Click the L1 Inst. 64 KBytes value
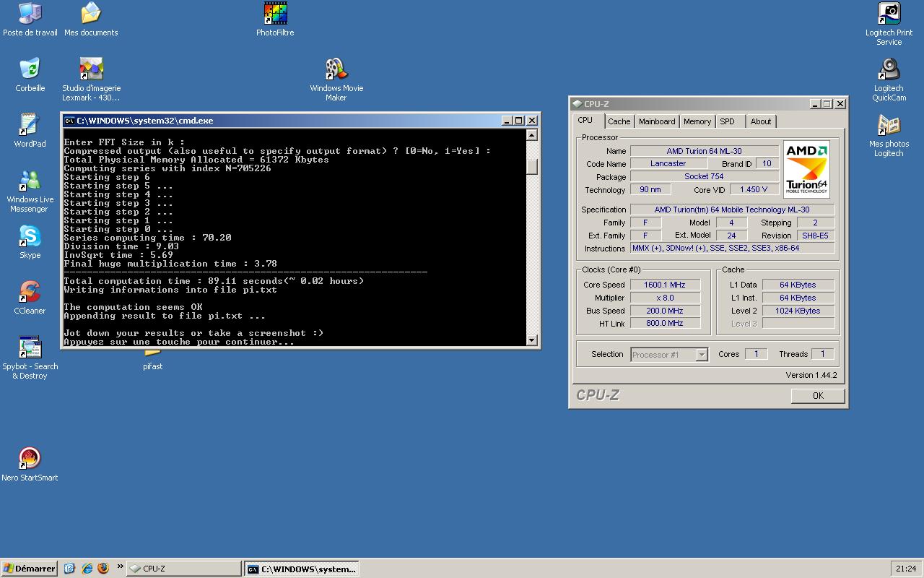Viewport: 924px width, 578px height. point(798,298)
